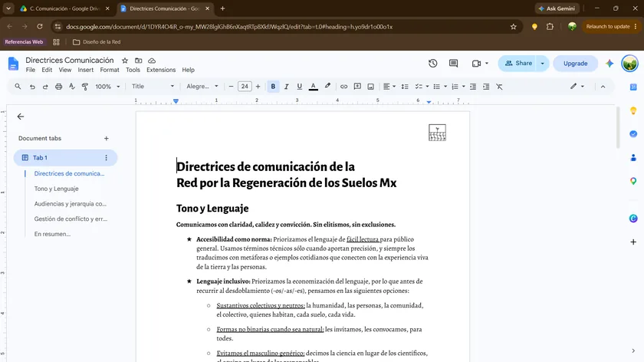Viewport: 644px width, 362px height.
Task: Activate the paint format tool
Action: pos(85,87)
